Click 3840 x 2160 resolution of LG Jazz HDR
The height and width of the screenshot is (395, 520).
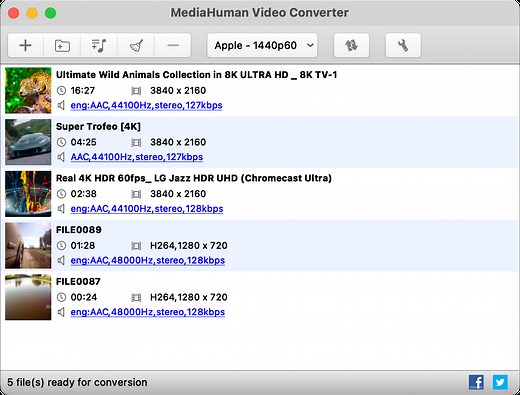click(x=178, y=194)
